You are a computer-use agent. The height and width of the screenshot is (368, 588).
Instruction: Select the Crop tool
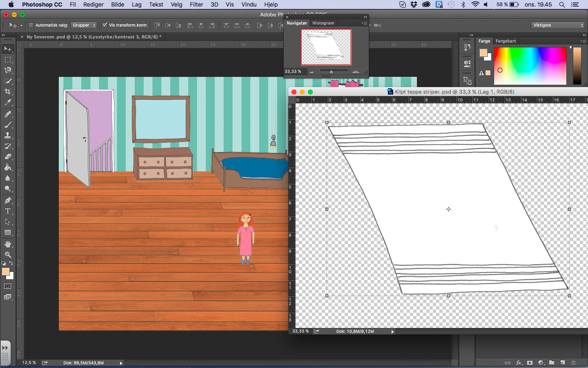[8, 92]
